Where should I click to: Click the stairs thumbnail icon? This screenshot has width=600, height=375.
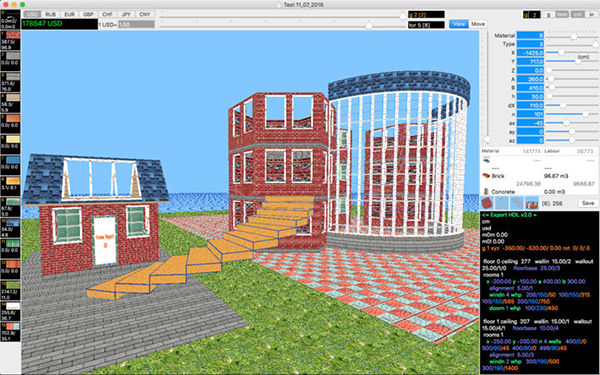click(x=517, y=203)
